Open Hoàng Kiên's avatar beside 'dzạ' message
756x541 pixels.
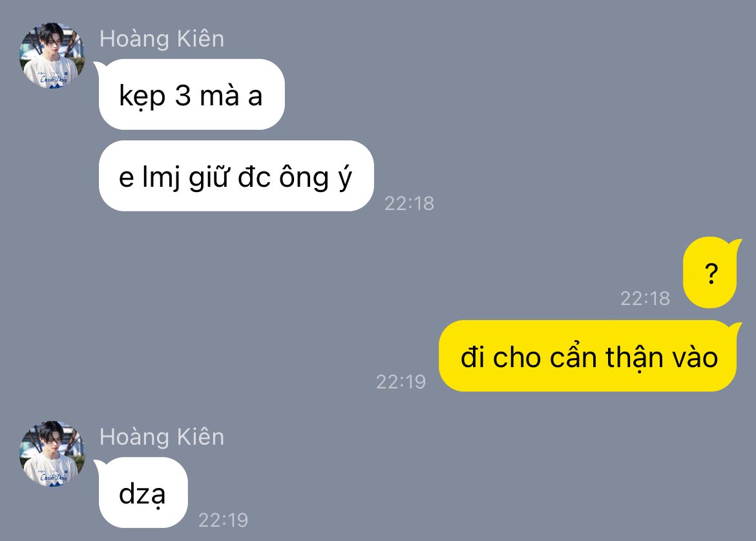pyautogui.click(x=52, y=453)
